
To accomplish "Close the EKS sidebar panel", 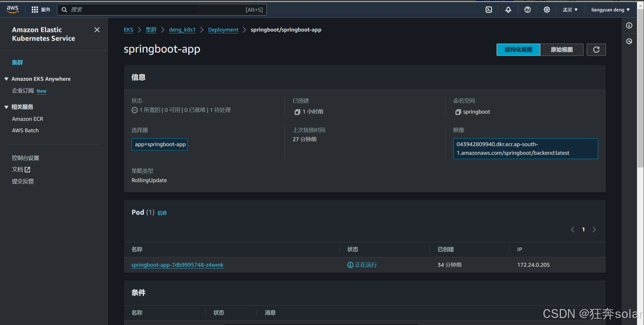I will 97,30.
